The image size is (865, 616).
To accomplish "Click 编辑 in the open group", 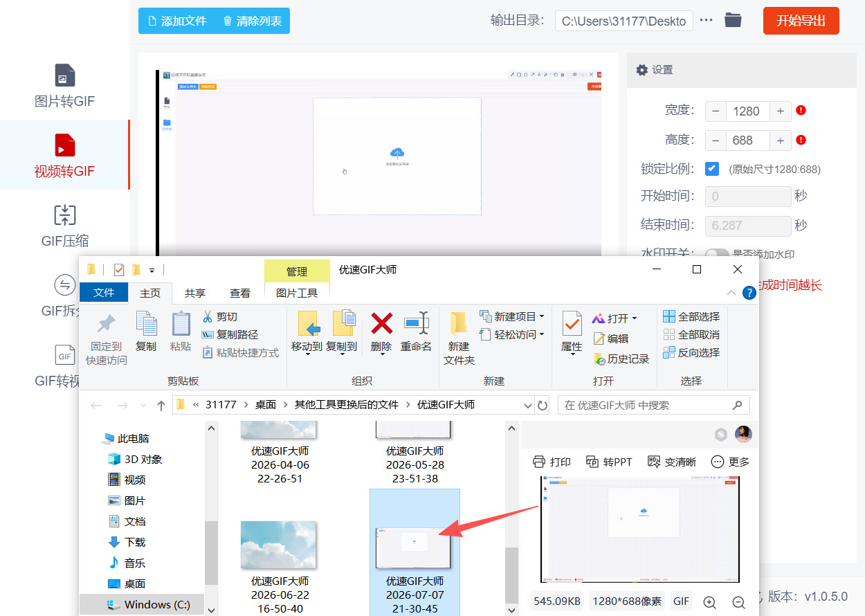I will click(x=611, y=338).
